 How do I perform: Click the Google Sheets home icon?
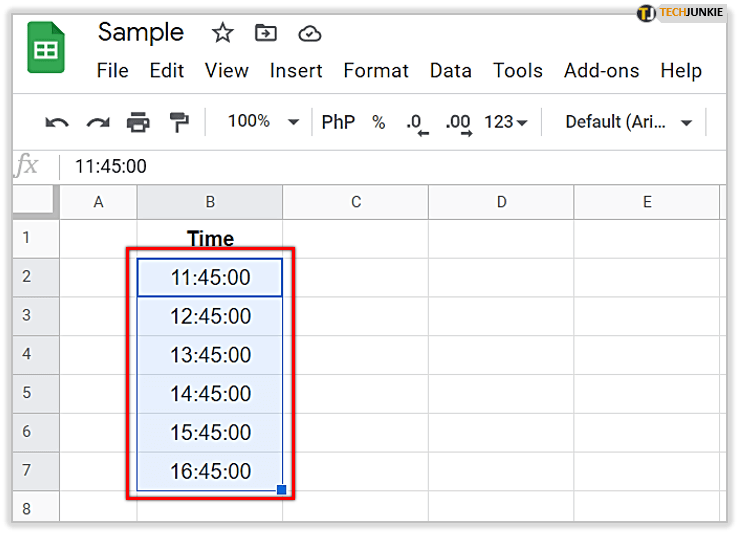(47, 50)
